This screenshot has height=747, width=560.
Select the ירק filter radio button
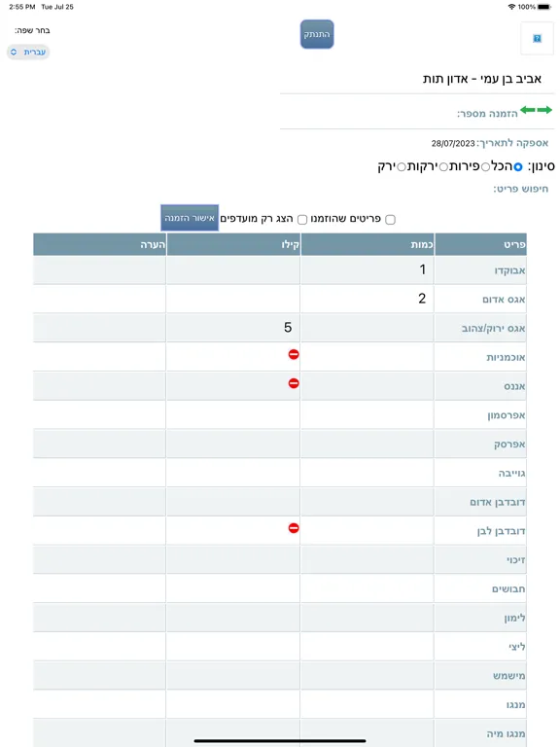click(402, 166)
